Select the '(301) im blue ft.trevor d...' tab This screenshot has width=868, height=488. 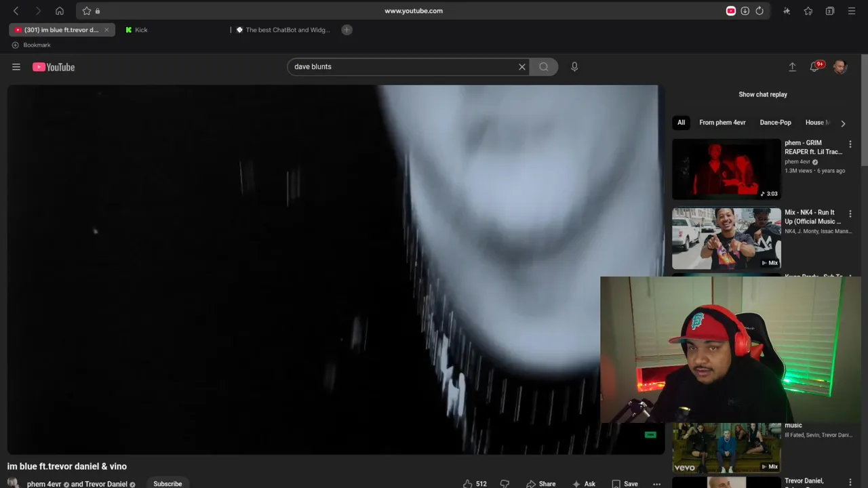(x=62, y=30)
